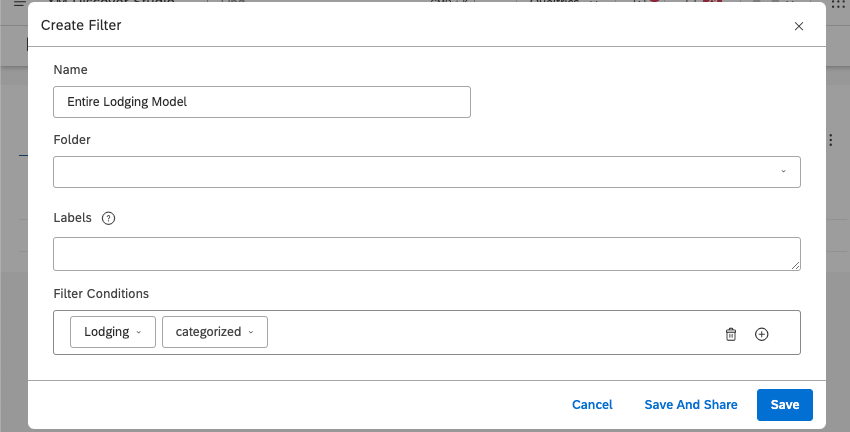This screenshot has width=850, height=432.
Task: Click the three-dot menu behind the dialog's right edge
Action: pyautogui.click(x=832, y=140)
